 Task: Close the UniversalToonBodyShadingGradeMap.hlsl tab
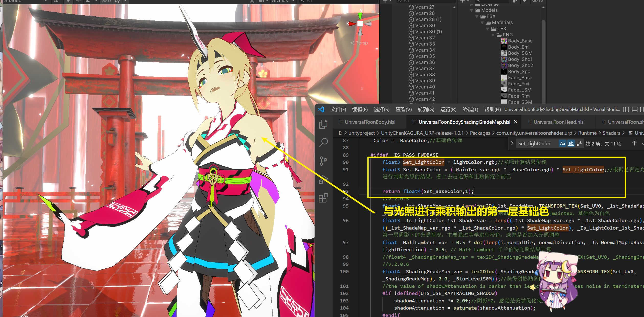(x=516, y=122)
